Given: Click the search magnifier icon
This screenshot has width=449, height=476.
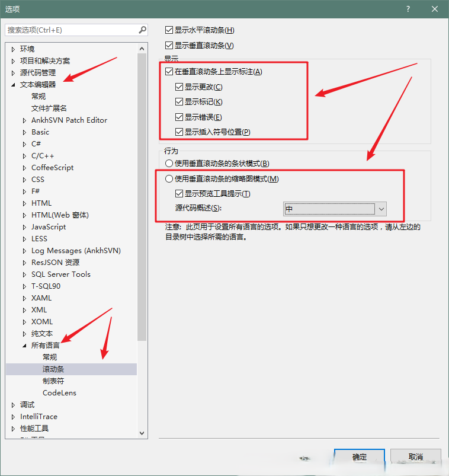Looking at the screenshot, I should pos(142,30).
